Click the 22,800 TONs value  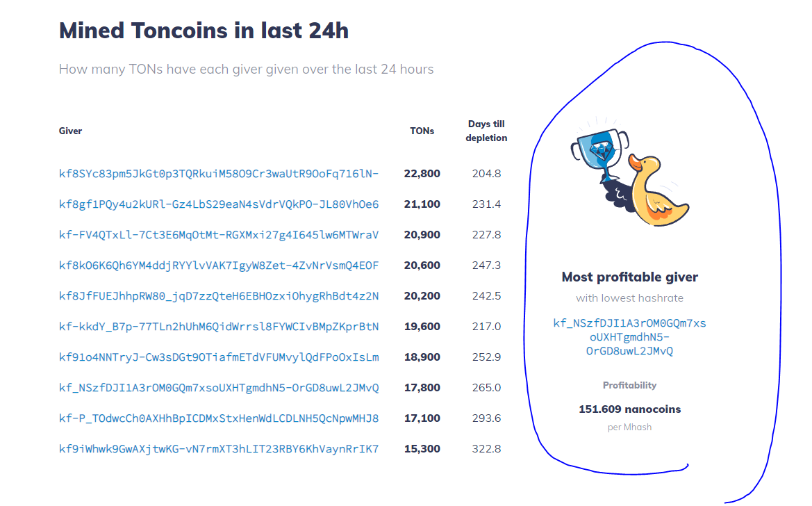422,174
